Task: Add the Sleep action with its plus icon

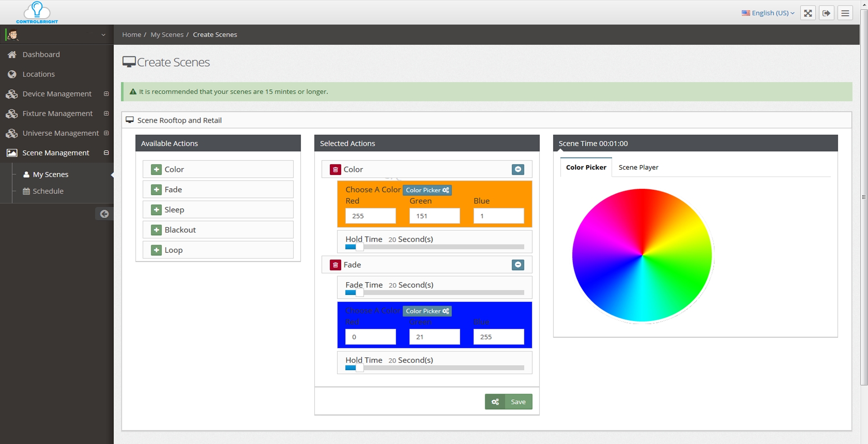Action: 157,209
